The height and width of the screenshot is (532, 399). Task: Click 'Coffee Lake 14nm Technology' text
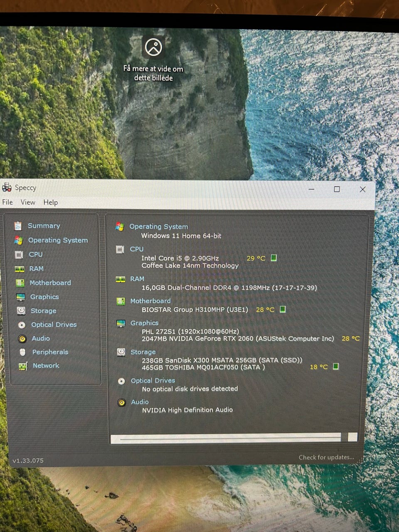point(190,266)
